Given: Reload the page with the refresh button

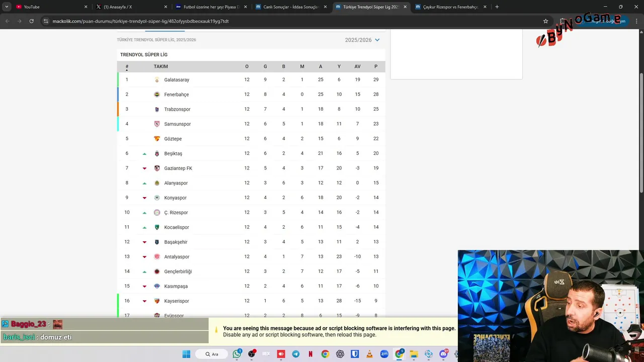Looking at the screenshot, I should 31,21.
